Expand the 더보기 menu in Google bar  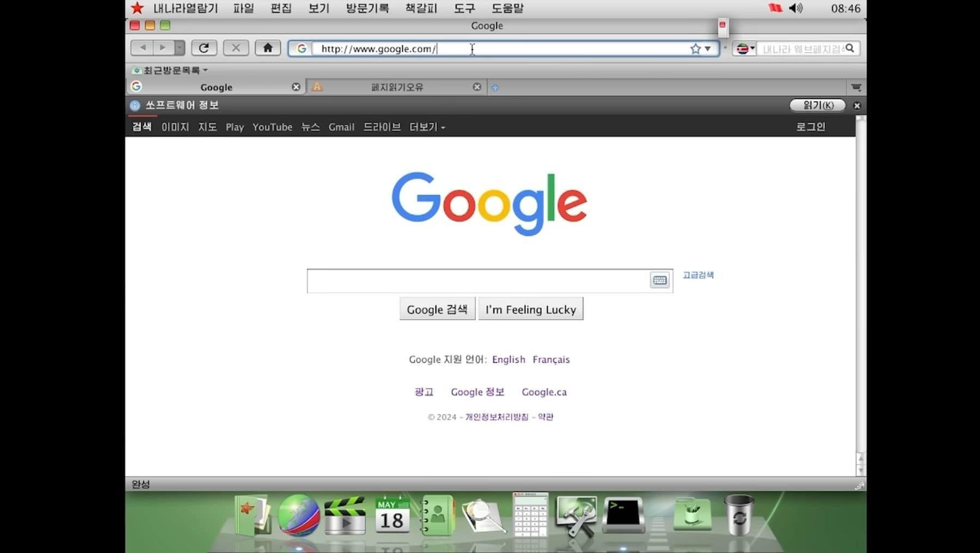pos(427,127)
